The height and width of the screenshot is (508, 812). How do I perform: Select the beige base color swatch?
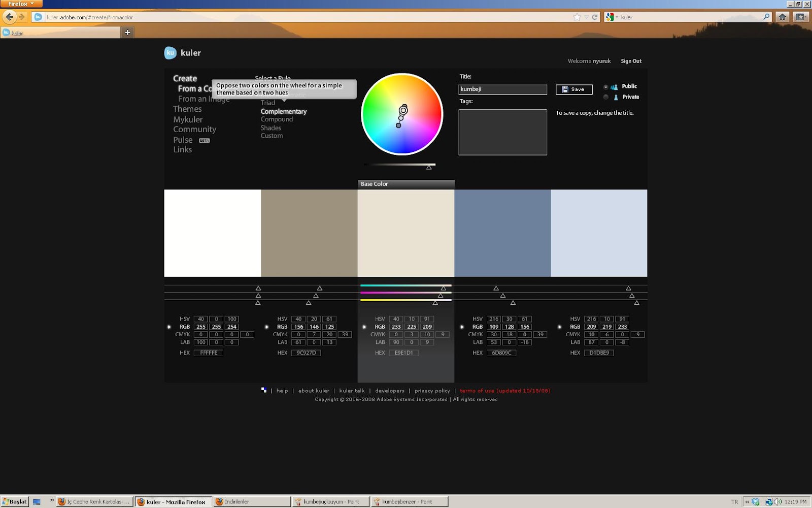(406, 233)
